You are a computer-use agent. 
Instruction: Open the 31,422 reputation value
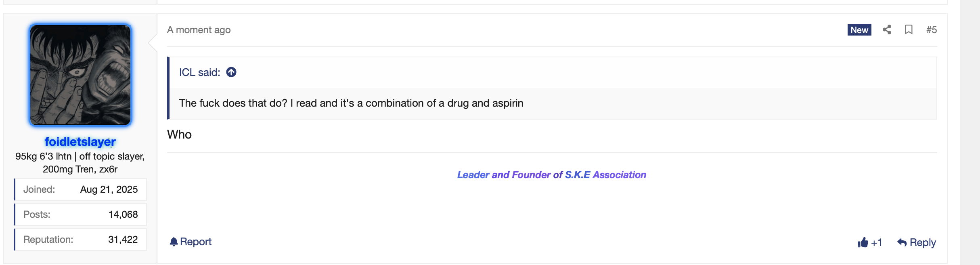[x=123, y=240]
